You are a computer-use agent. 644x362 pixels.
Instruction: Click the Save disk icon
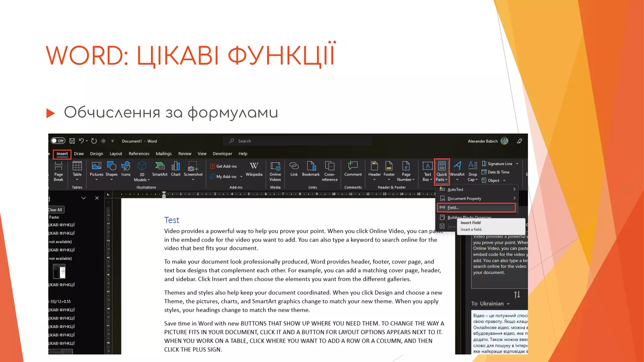(x=72, y=141)
